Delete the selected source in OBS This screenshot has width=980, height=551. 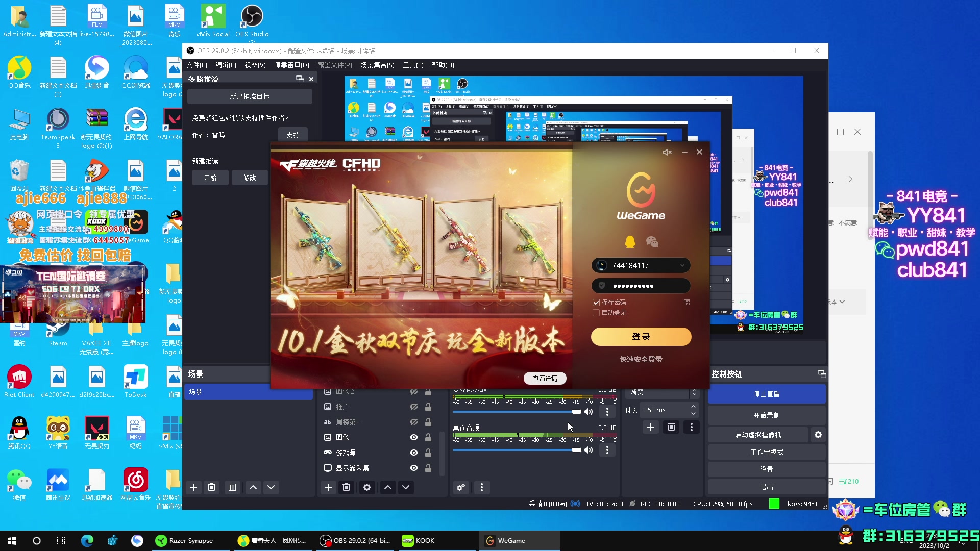tap(346, 487)
